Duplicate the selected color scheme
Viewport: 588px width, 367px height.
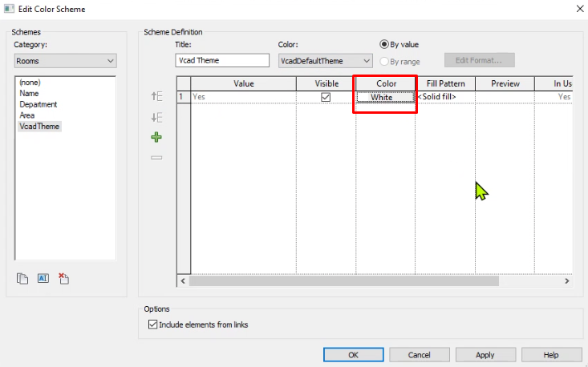point(22,279)
